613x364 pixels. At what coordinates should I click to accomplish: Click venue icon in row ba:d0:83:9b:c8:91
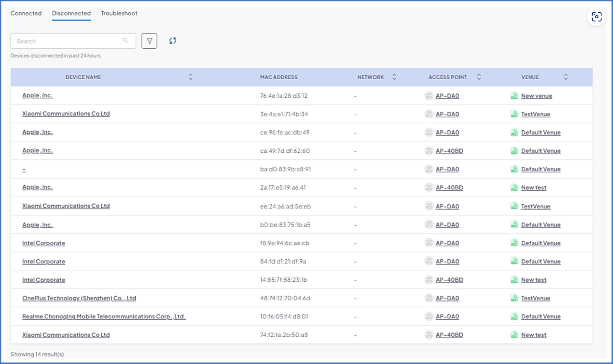514,169
